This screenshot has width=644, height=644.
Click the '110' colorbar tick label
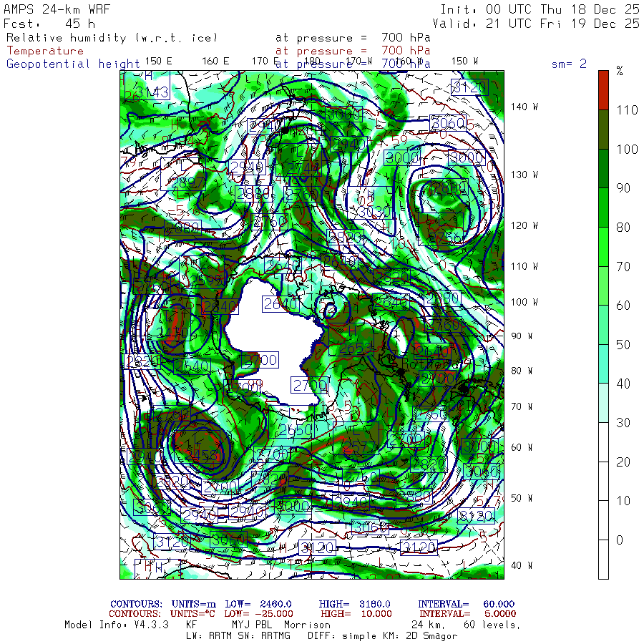point(627,110)
